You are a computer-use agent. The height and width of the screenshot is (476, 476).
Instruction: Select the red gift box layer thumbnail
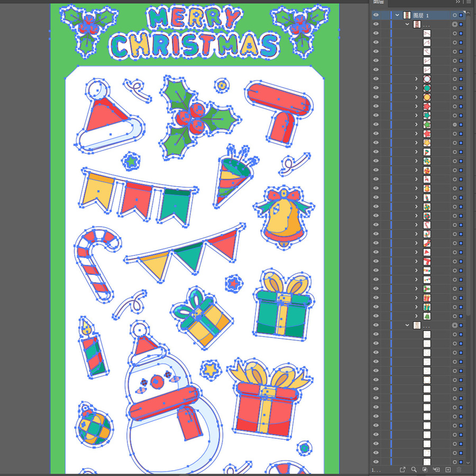click(x=427, y=298)
